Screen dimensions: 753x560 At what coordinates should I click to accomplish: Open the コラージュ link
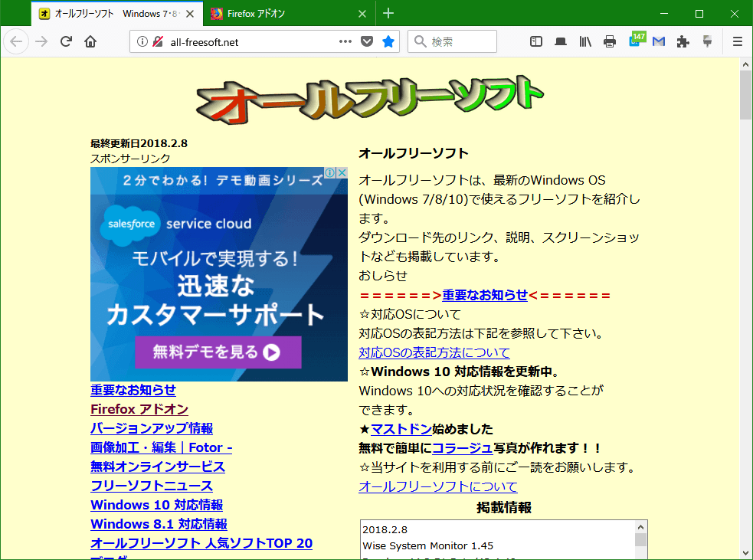pos(463,448)
